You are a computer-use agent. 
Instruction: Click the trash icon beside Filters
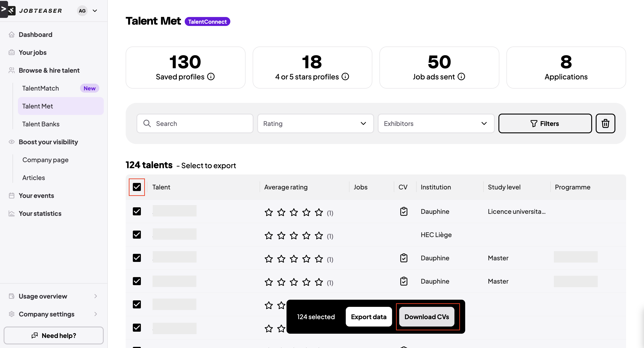pos(605,123)
